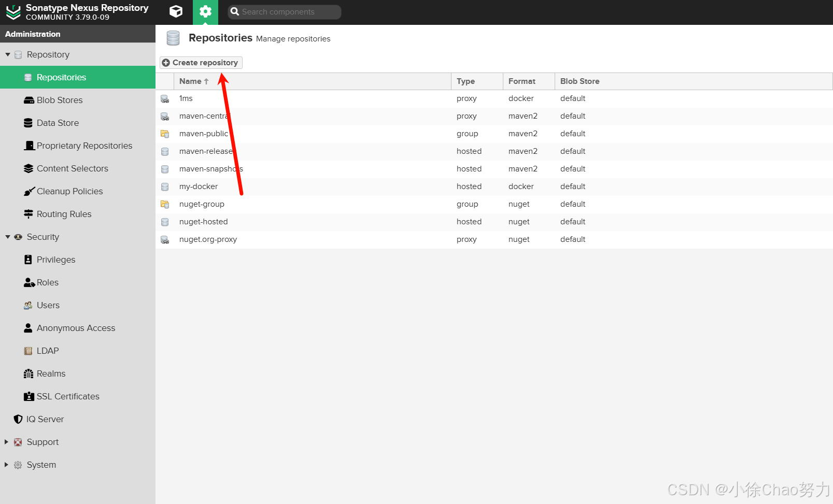
Task: Click the proxy icon of nuget.org-proxy row
Action: click(165, 239)
